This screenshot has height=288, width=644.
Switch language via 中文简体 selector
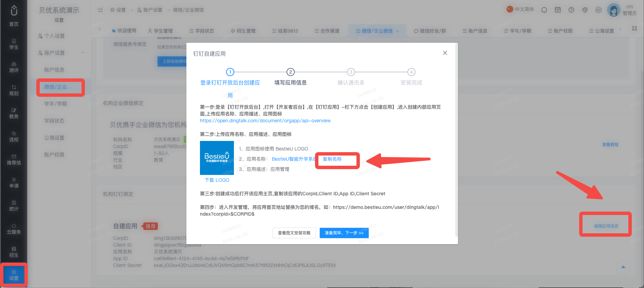point(520,10)
